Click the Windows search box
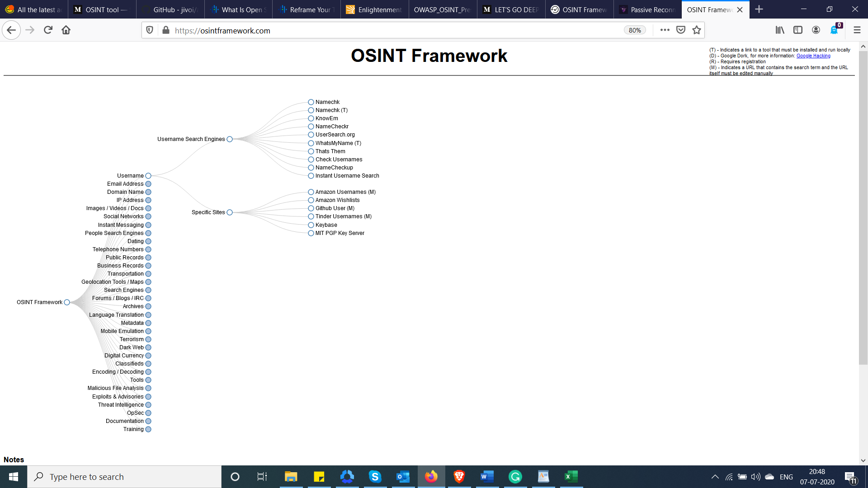 tap(124, 477)
